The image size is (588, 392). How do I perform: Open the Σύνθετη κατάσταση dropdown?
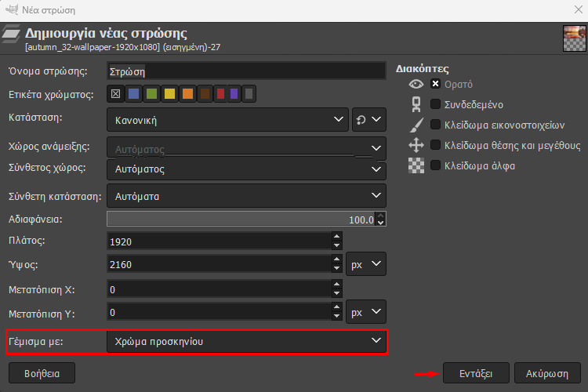(246, 195)
